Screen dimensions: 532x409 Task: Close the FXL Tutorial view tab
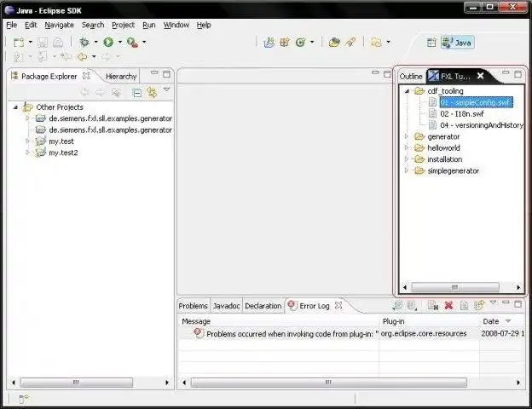481,76
